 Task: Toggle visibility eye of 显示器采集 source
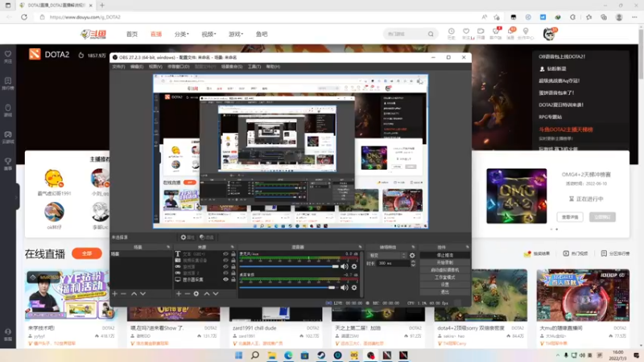tap(225, 279)
